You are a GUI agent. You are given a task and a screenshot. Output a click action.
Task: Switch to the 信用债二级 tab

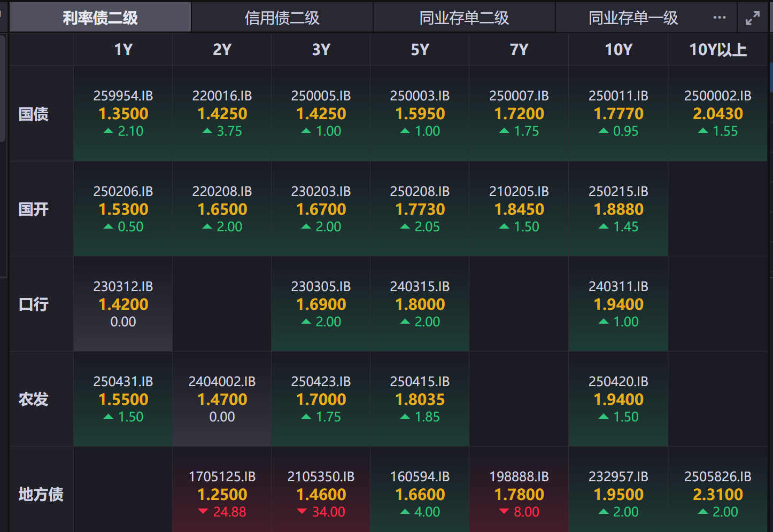[282, 18]
